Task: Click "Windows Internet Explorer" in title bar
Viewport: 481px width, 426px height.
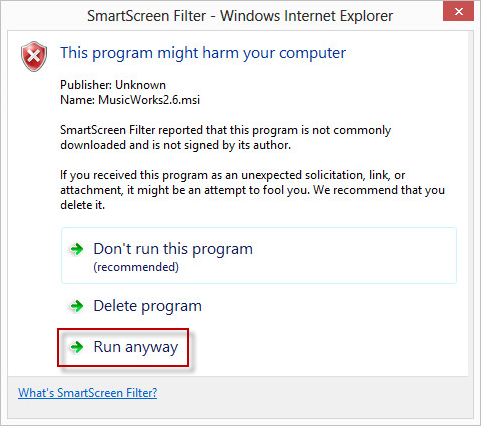Action: 307,16
